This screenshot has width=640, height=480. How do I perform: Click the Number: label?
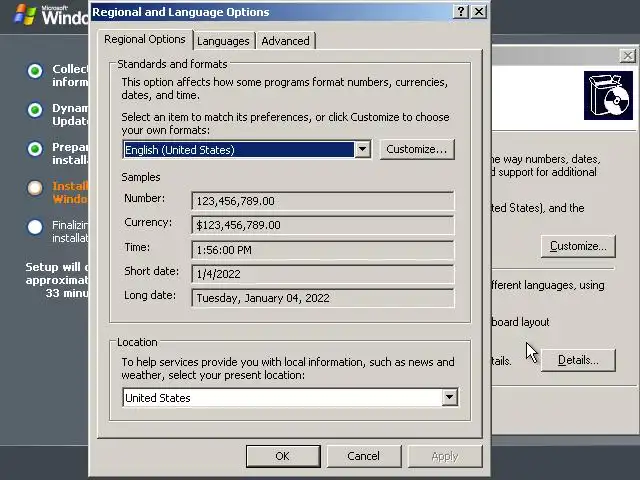click(x=144, y=198)
